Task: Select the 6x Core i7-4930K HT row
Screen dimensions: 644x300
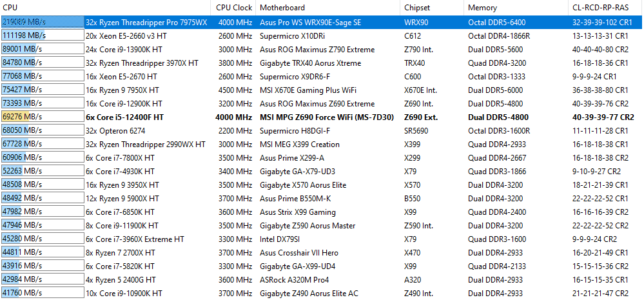Action: tap(322, 172)
